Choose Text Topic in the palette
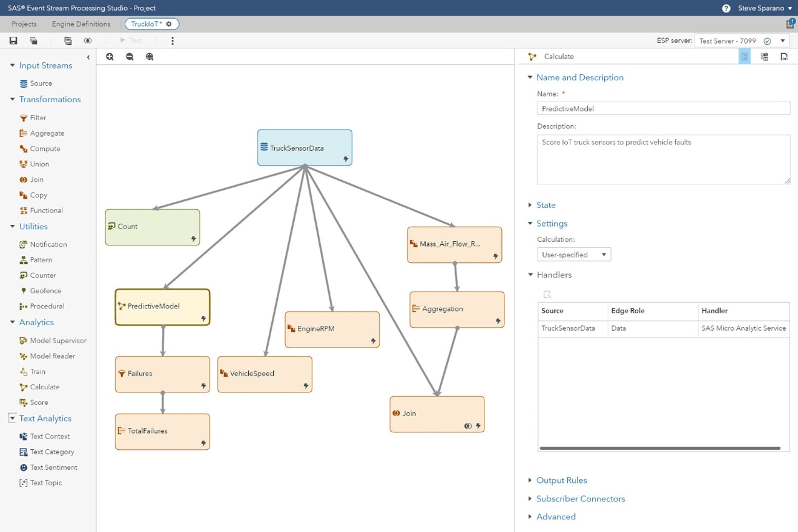 point(41,483)
